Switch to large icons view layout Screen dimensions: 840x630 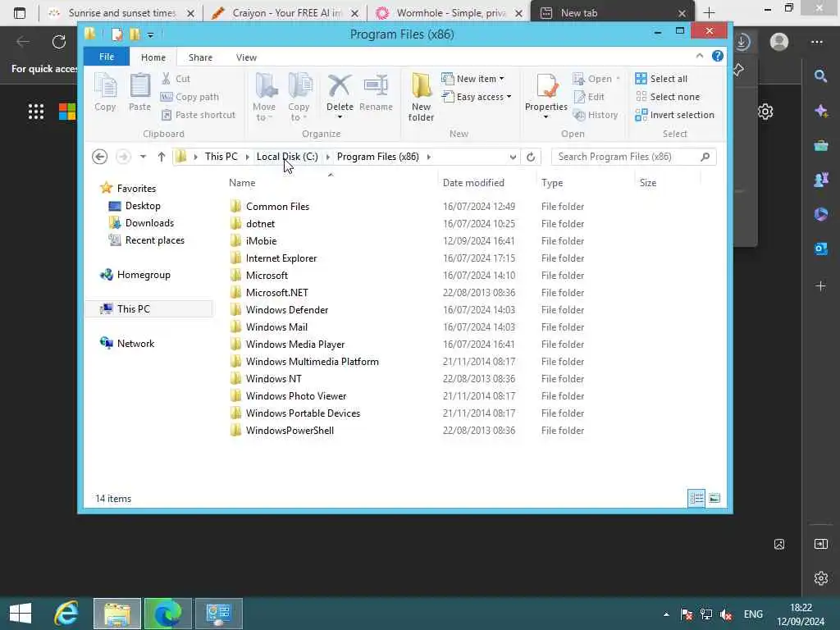click(x=714, y=498)
